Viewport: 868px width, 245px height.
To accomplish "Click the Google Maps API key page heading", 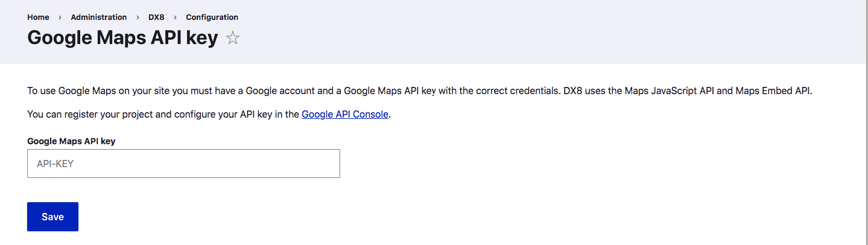I will 122,39.
